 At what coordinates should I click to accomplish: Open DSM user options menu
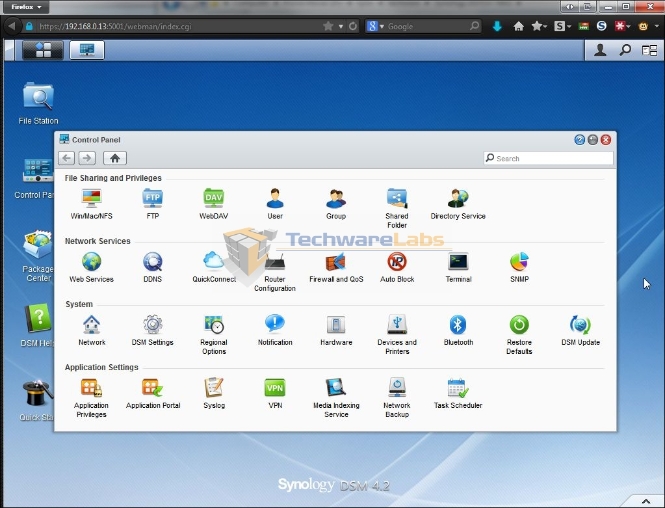point(600,50)
